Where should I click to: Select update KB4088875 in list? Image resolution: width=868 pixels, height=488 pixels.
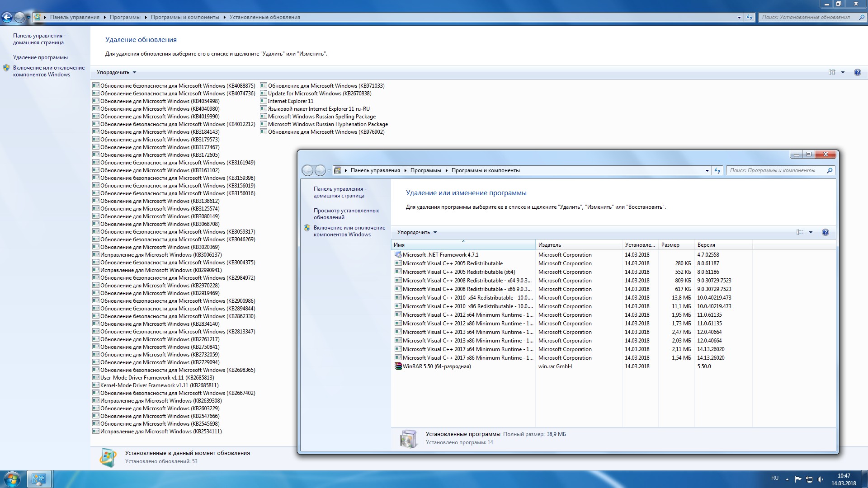click(x=177, y=86)
